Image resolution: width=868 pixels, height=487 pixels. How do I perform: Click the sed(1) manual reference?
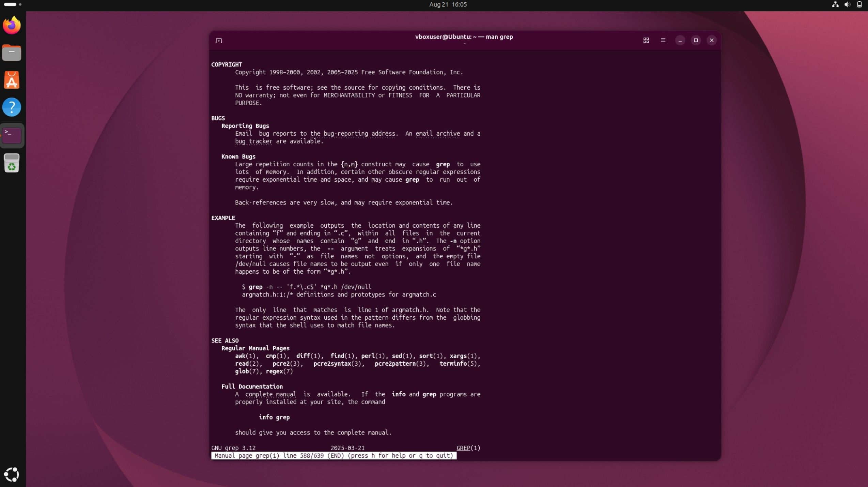click(x=402, y=356)
